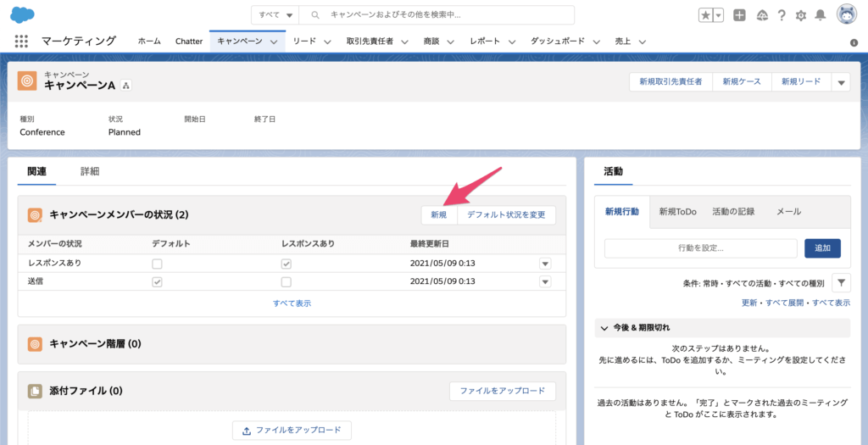Expand the リード tab chevron menu

coord(326,42)
